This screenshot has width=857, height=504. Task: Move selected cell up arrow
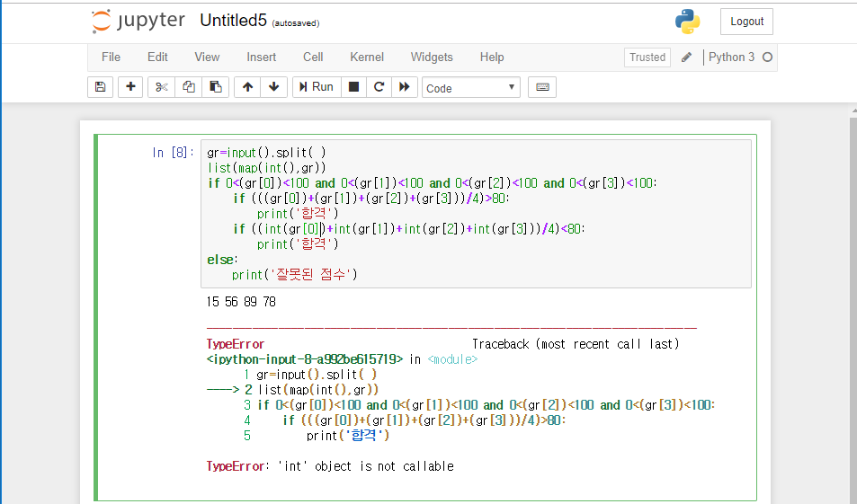[247, 87]
